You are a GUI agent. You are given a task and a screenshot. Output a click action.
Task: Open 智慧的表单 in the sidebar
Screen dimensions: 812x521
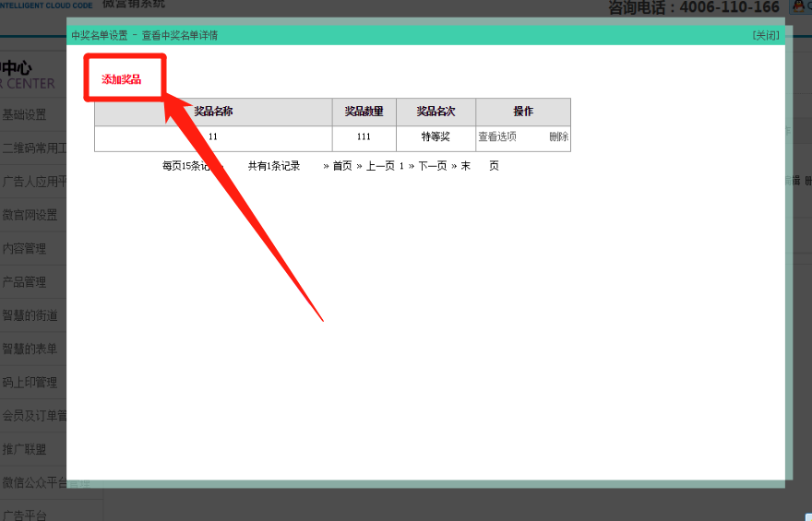[x=30, y=349]
